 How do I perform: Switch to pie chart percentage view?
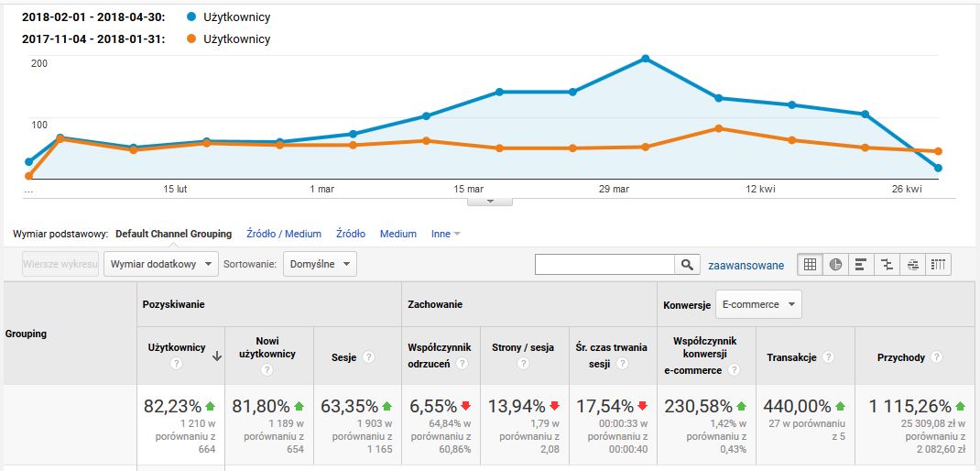coord(835,265)
